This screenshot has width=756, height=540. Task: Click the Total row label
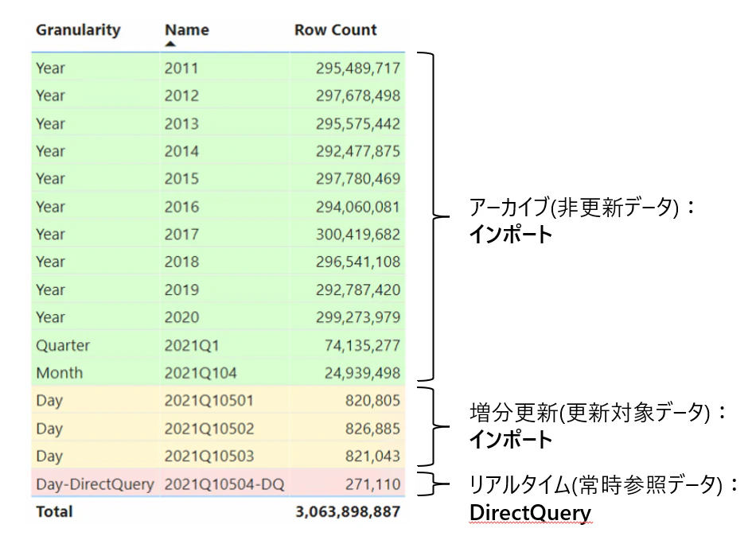tap(54, 511)
